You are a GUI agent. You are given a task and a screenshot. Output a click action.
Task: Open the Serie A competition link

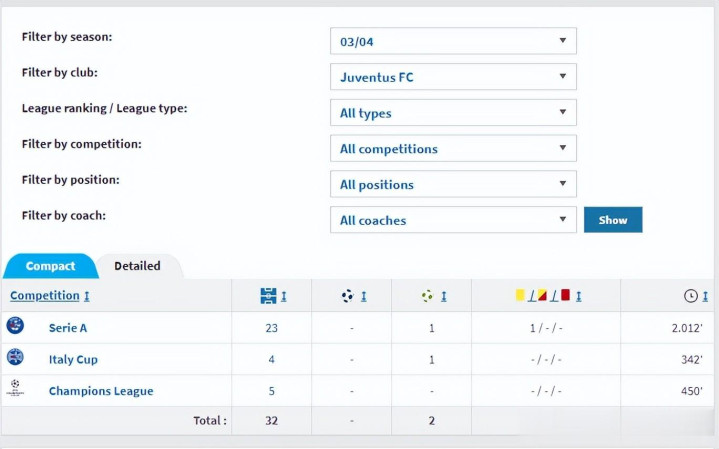tap(68, 328)
